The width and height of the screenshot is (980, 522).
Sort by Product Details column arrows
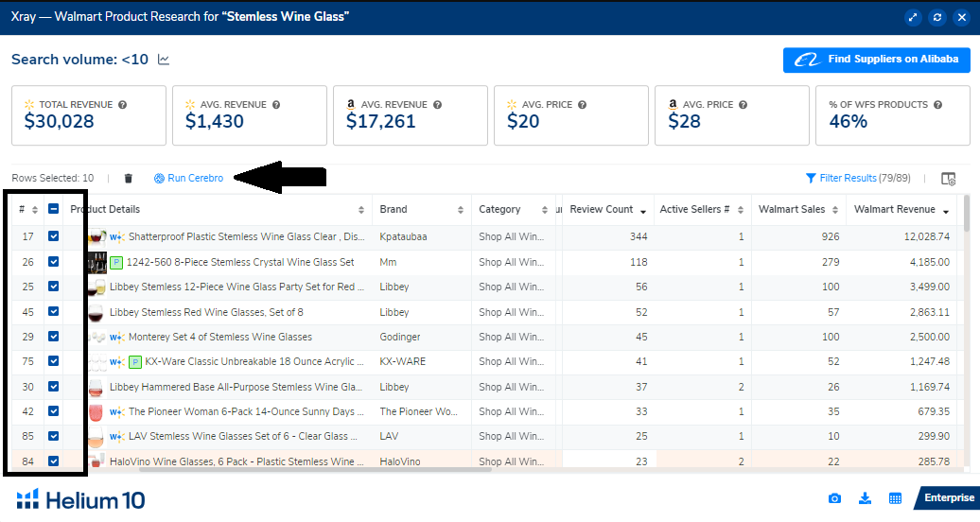pos(361,210)
